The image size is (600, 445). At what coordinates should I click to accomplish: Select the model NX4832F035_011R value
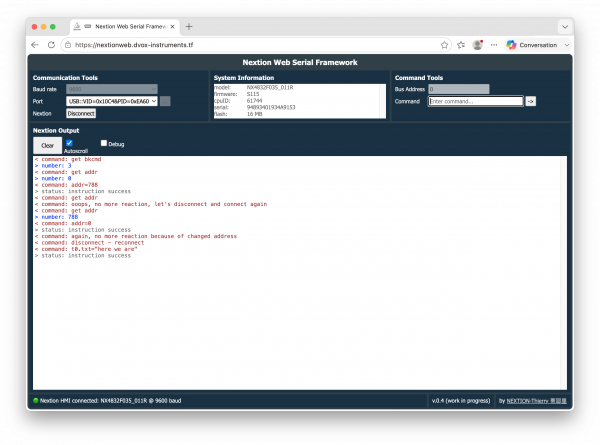[270, 88]
